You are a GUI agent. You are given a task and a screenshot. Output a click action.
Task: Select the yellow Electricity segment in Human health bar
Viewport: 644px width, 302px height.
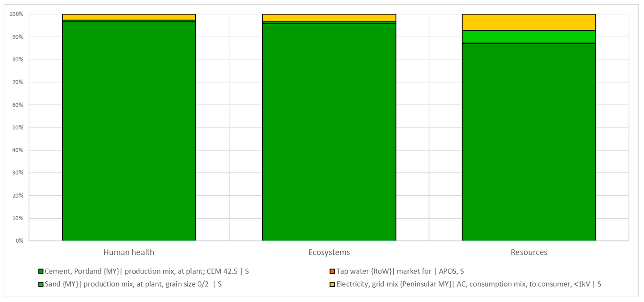[129, 17]
